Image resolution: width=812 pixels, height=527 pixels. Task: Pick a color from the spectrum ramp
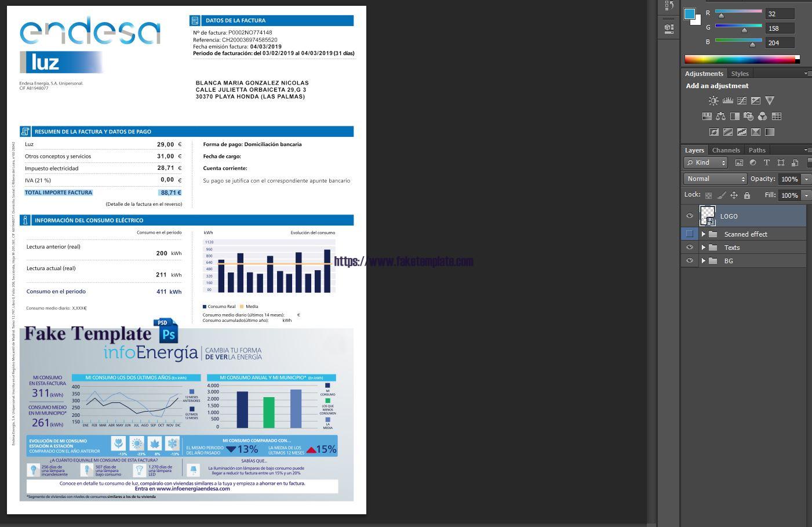pos(742,58)
